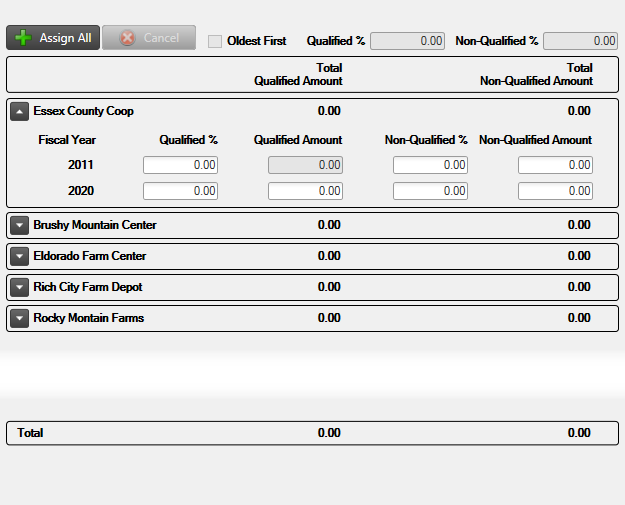Edit the 2011 Qualified % field
This screenshot has height=505, width=625.
coord(180,165)
